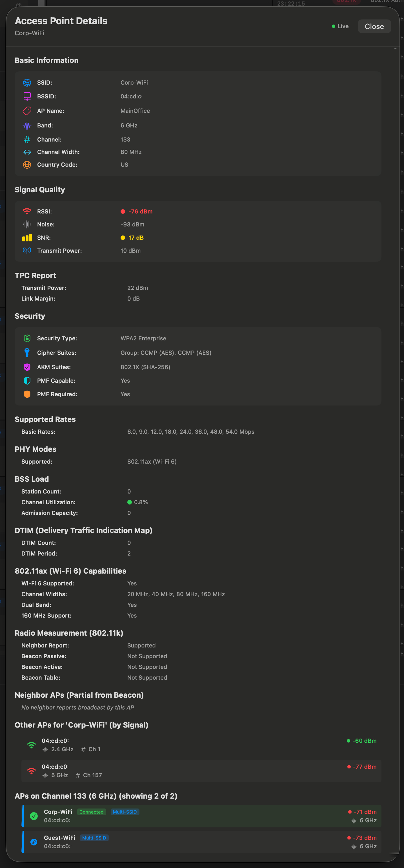
Task: Click the green Live status indicator
Action: [340, 26]
